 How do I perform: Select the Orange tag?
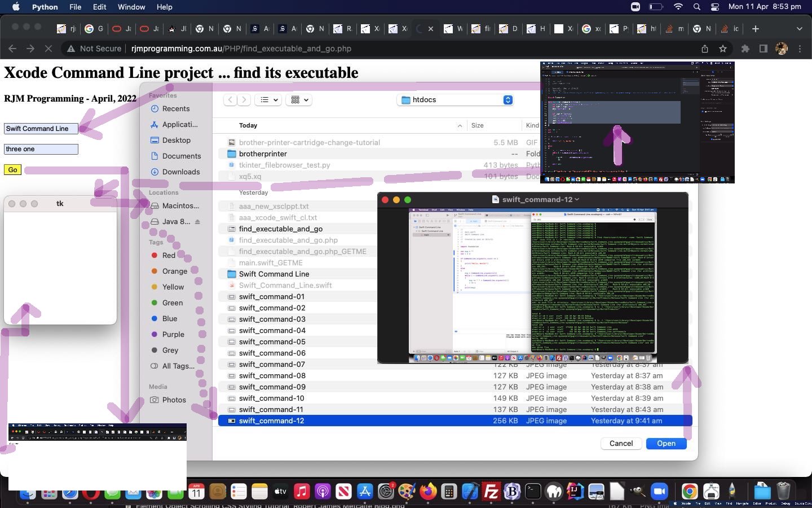click(174, 271)
